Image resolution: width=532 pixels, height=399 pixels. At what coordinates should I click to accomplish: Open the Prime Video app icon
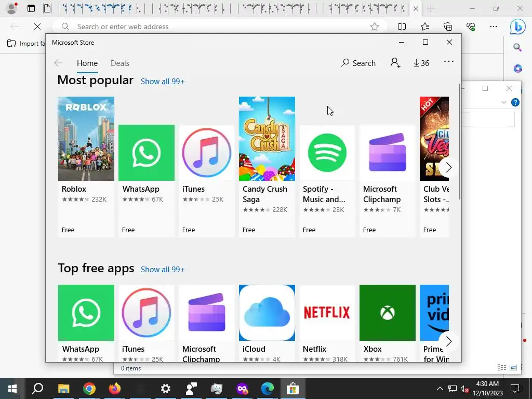pyautogui.click(x=434, y=312)
